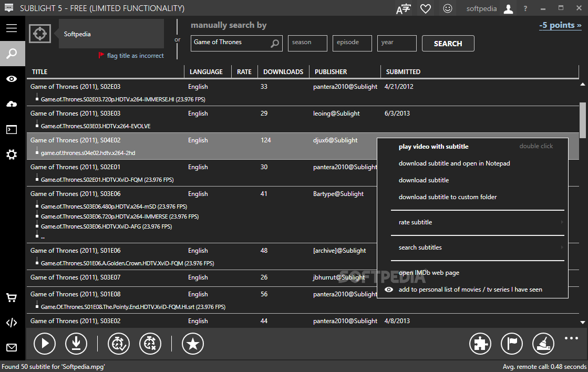588x372 pixels.
Task: Click release 'Game.of.Thrones.S03E06.HDTV.XviD-AFG'
Action: [106, 226]
